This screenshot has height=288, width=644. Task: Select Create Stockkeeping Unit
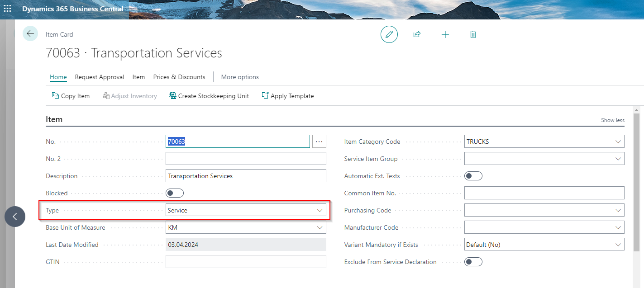(209, 95)
